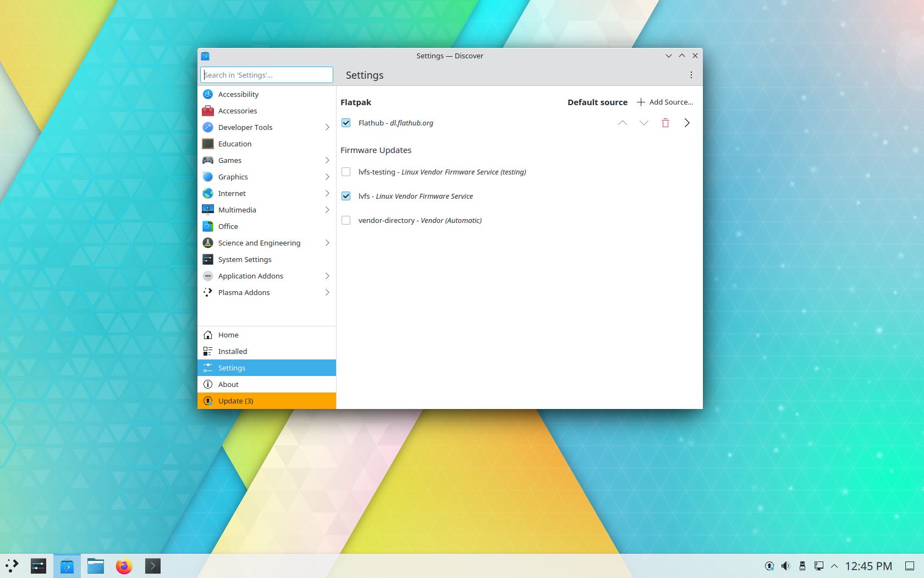This screenshot has height=578, width=924.
Task: Click the Installed list icon
Action: [x=208, y=351]
